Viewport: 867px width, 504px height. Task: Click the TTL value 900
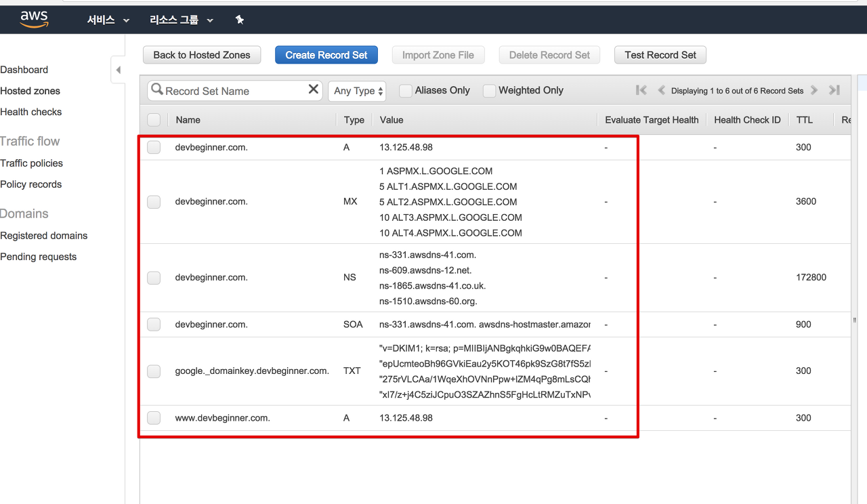[803, 324]
